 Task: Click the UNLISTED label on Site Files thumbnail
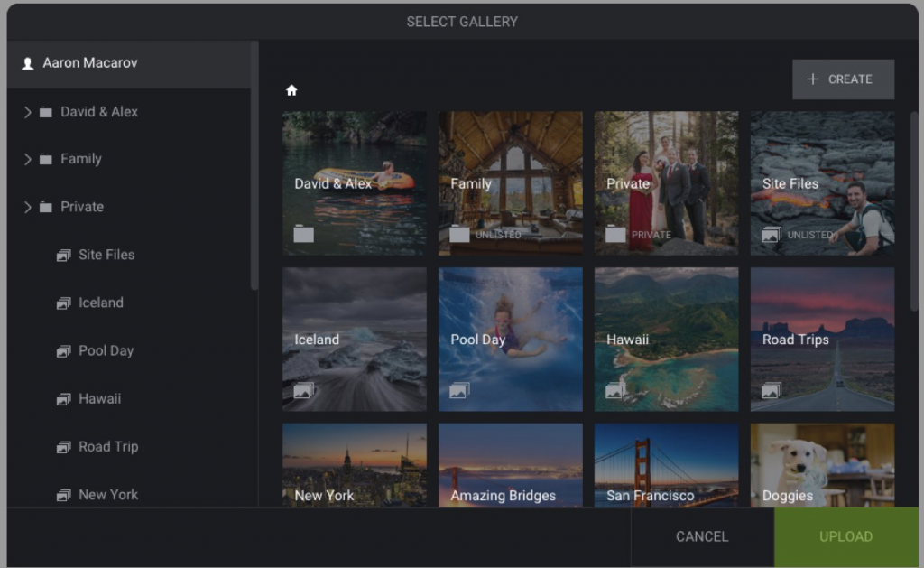click(x=810, y=235)
